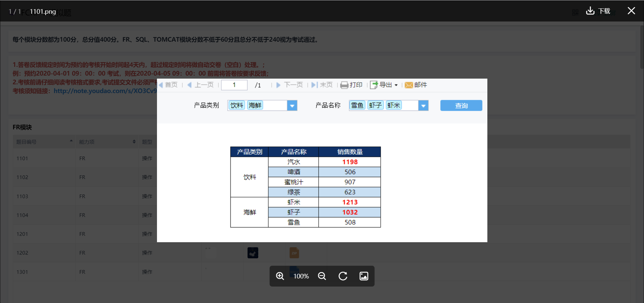
Task: Open the youdao note link
Action: [x=105, y=91]
